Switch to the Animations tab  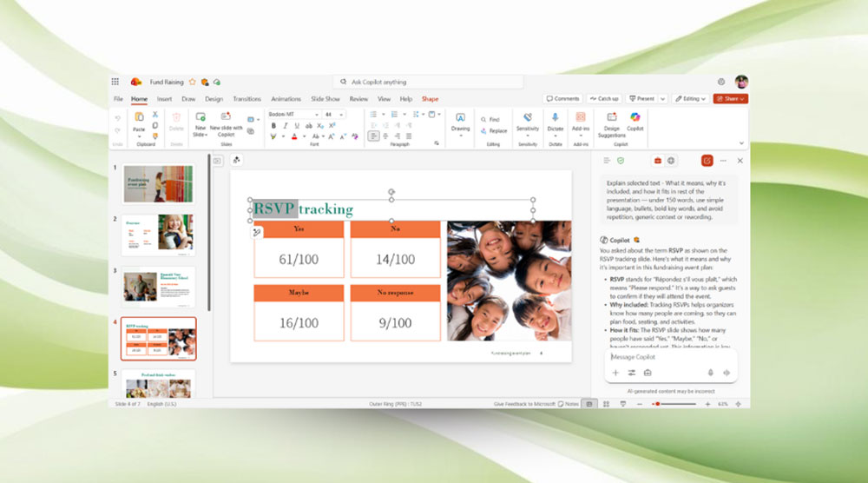coord(286,99)
